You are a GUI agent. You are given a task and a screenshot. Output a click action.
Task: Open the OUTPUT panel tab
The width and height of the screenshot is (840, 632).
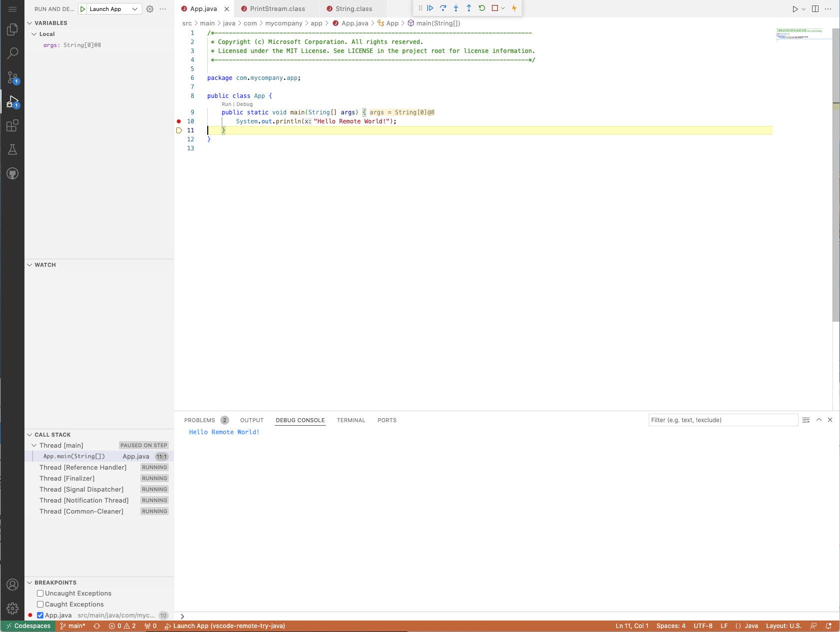pyautogui.click(x=252, y=420)
